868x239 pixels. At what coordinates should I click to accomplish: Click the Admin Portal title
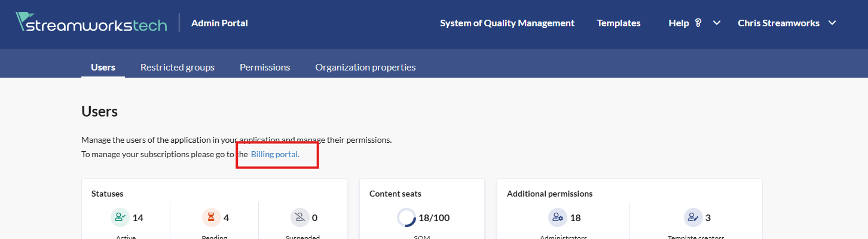tap(219, 23)
